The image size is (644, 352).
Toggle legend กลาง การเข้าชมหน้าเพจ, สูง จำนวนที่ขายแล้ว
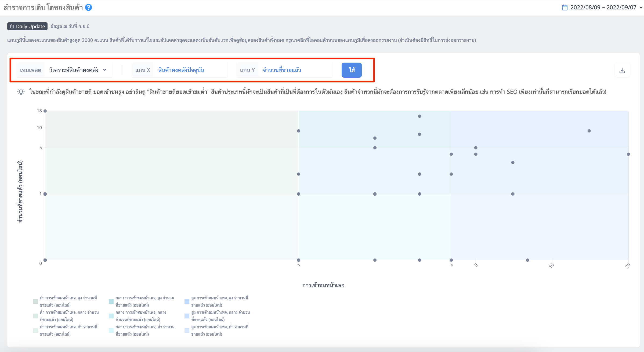point(142,301)
